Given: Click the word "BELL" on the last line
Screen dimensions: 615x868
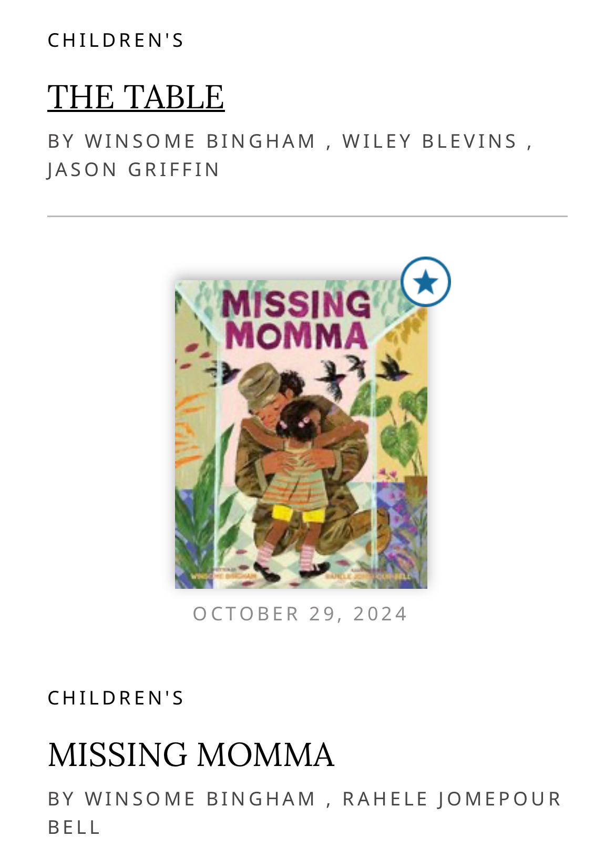Looking at the screenshot, I should pos(74,827).
